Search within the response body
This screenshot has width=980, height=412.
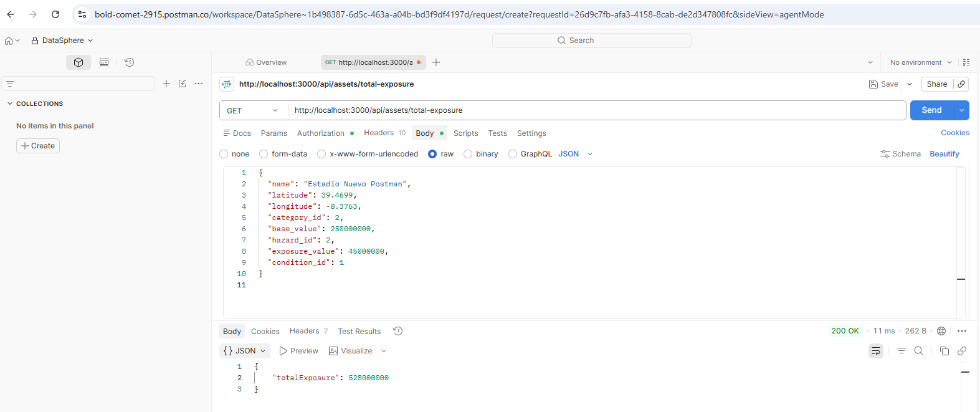[918, 351]
